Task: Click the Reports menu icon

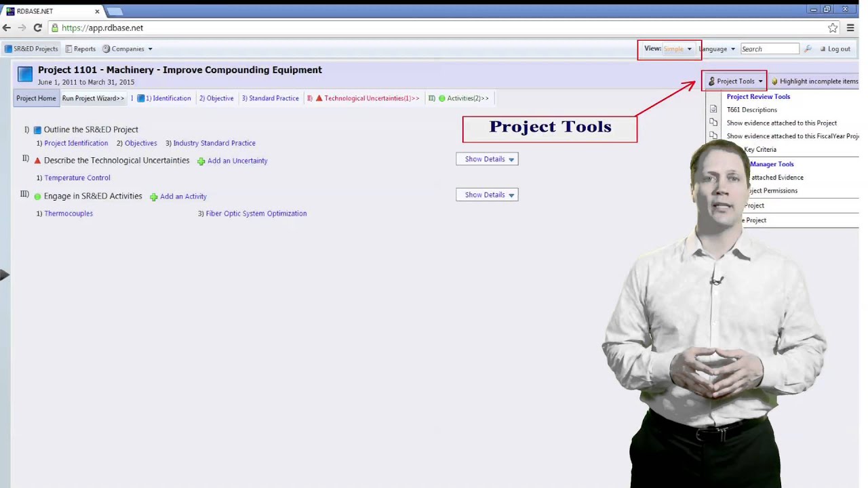Action: click(x=68, y=49)
